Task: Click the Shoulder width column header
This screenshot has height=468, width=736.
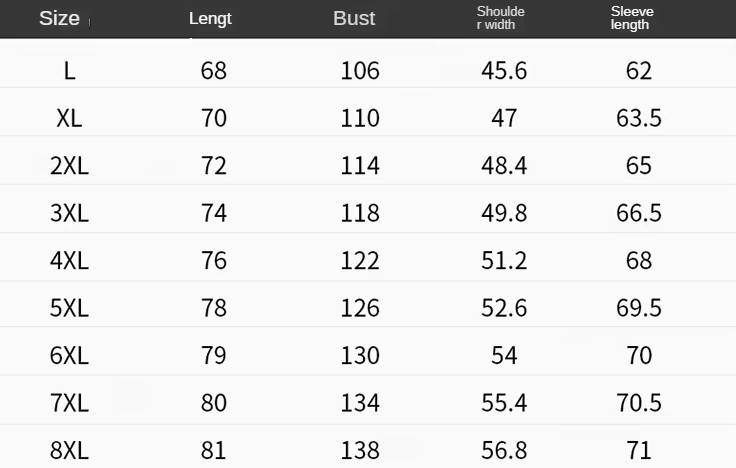Action: [x=500, y=18]
